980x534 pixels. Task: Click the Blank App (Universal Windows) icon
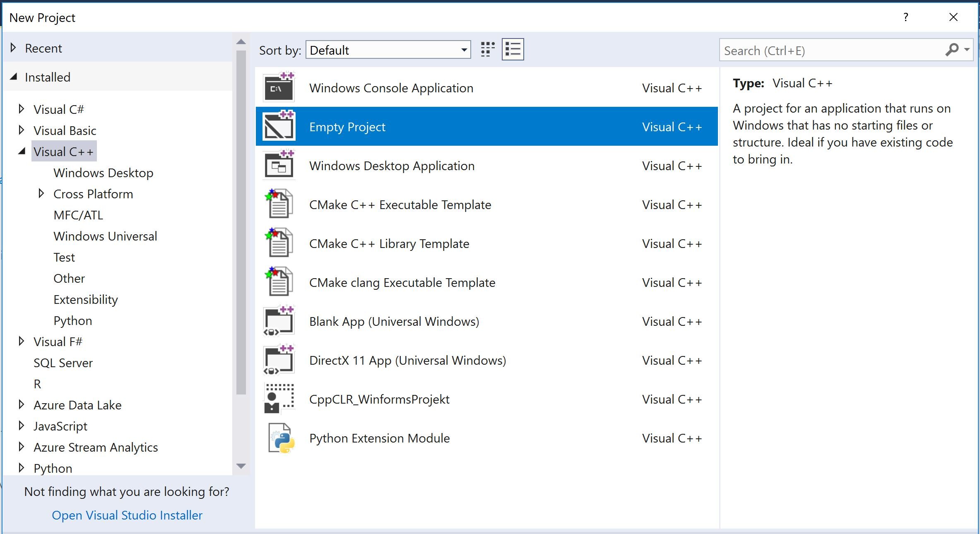pyautogui.click(x=279, y=321)
